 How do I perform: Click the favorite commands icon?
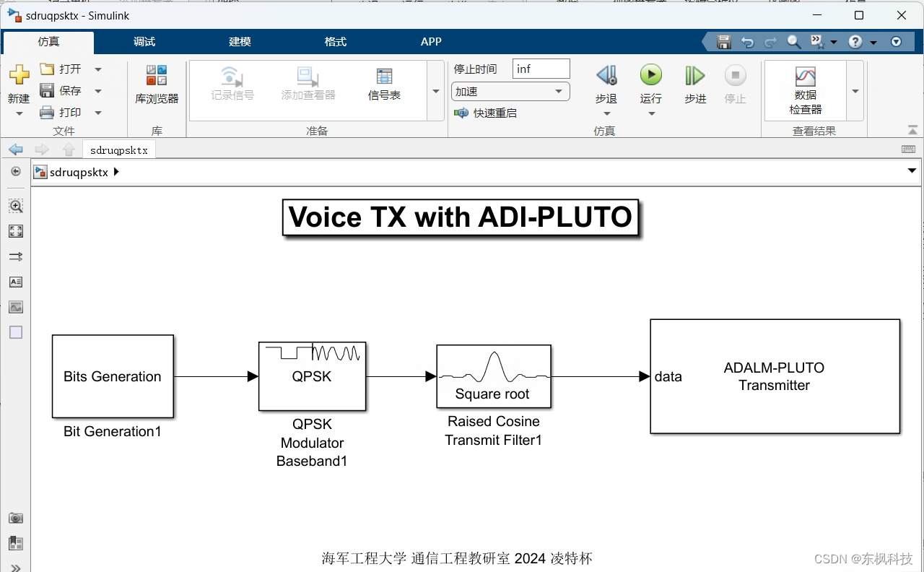pos(816,42)
